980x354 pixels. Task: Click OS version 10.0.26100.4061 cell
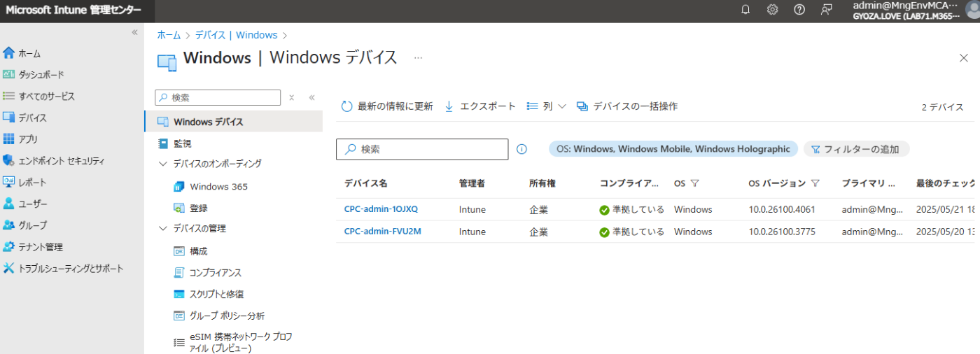click(782, 209)
